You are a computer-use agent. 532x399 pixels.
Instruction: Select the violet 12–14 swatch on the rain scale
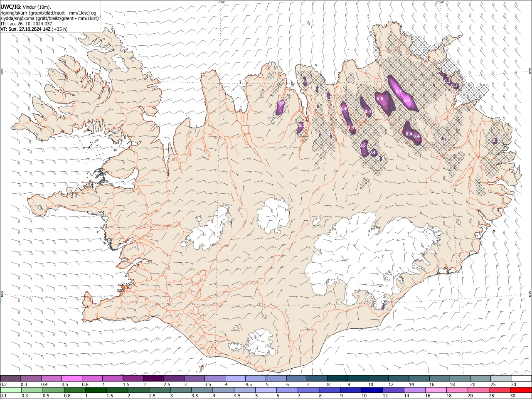(393, 390)
